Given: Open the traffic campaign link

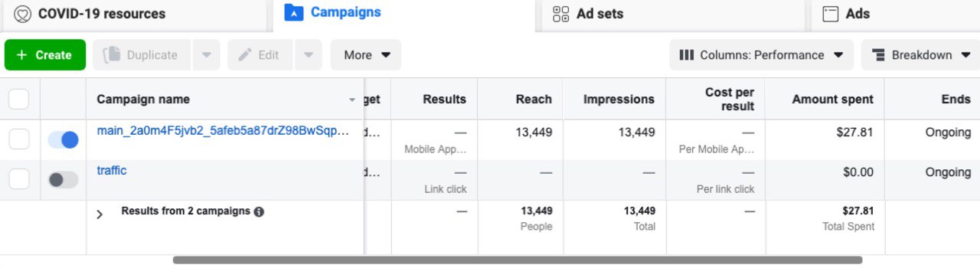Looking at the screenshot, I should coord(112,171).
